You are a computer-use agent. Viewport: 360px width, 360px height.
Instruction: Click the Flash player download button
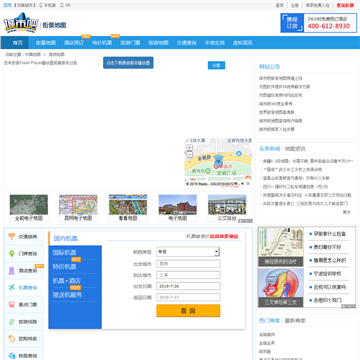click(128, 63)
